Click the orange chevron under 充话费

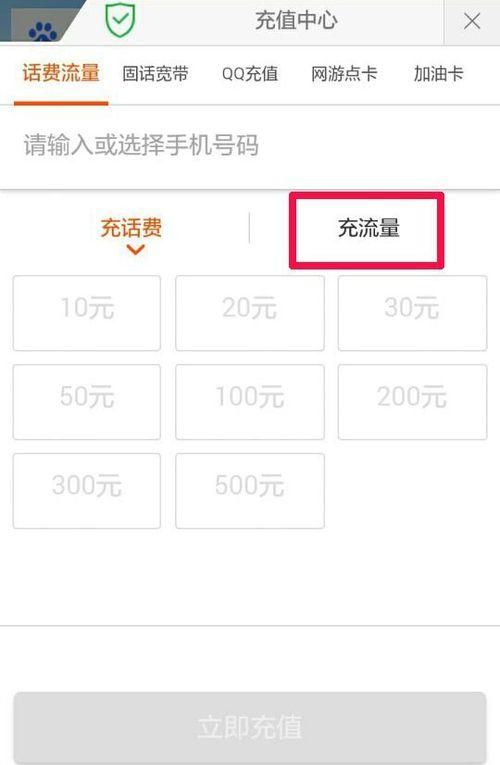135,250
